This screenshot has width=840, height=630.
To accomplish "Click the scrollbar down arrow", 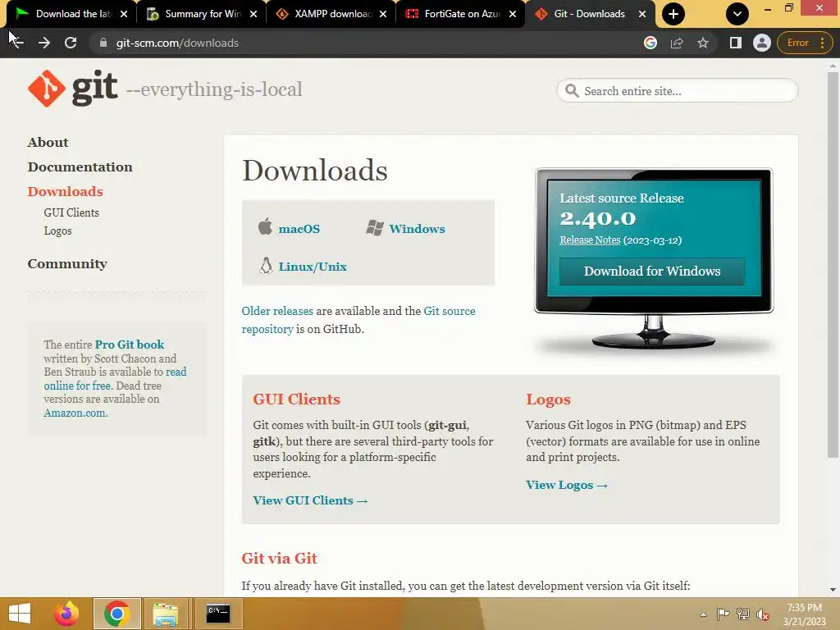I will (833, 589).
